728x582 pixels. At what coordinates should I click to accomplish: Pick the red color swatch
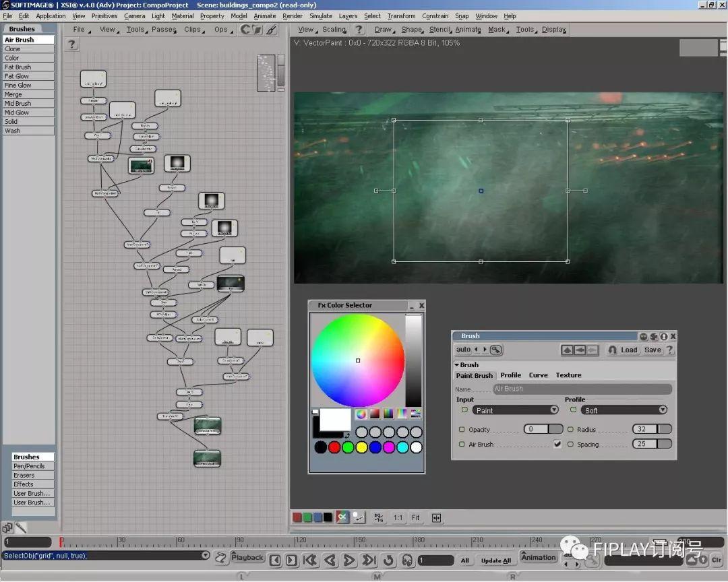pos(334,447)
